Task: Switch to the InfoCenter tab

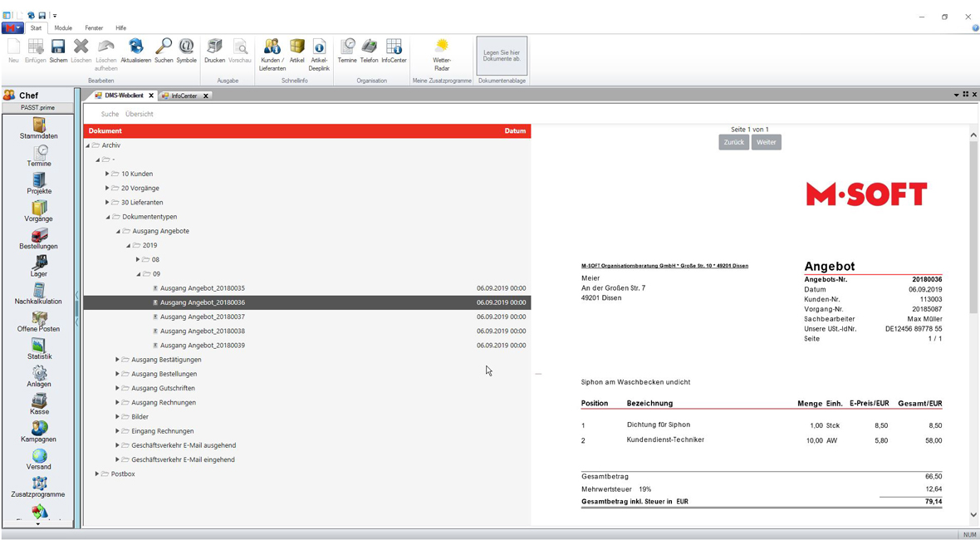Action: pyautogui.click(x=183, y=96)
